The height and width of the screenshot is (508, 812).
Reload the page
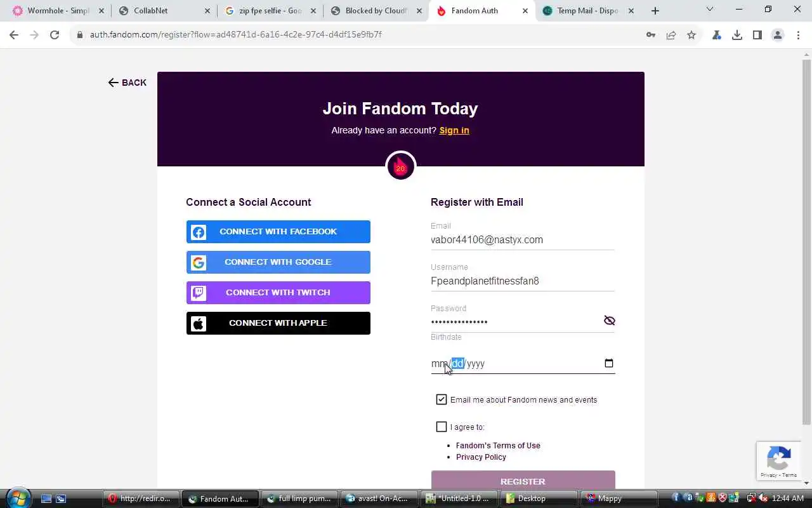coord(55,35)
